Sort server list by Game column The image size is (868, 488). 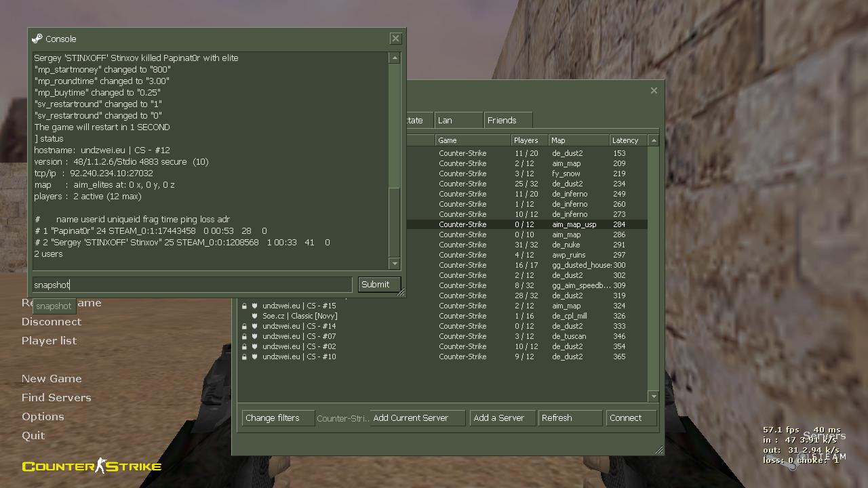click(473, 140)
